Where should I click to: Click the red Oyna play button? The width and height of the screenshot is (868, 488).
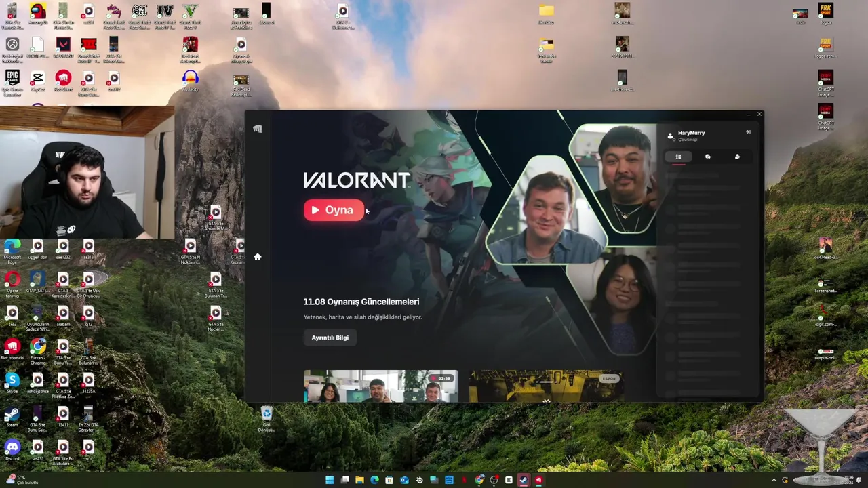click(x=334, y=210)
